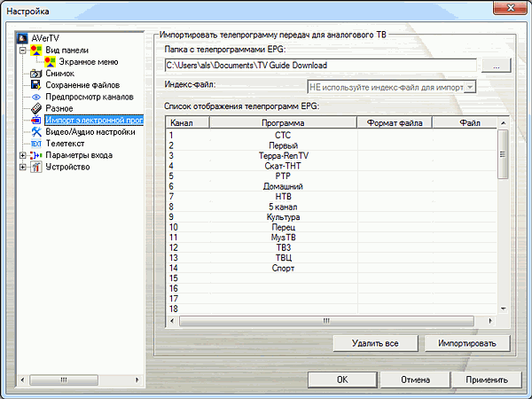Screen dimensions: 532x399
Task: Select the РТР channel row
Action: point(332,176)
